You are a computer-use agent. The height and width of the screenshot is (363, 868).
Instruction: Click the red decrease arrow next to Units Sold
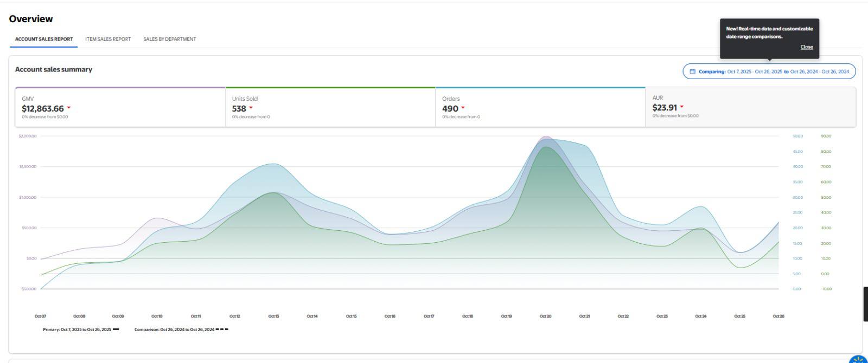251,108
